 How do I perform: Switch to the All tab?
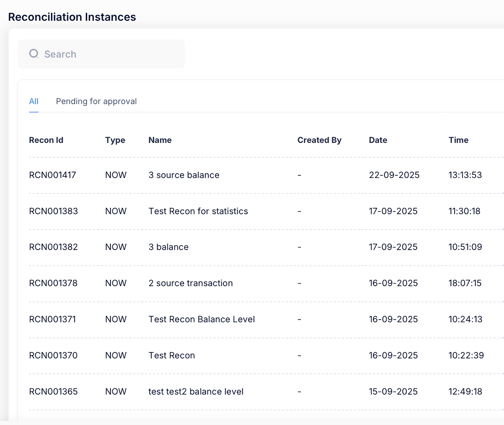pyautogui.click(x=34, y=101)
